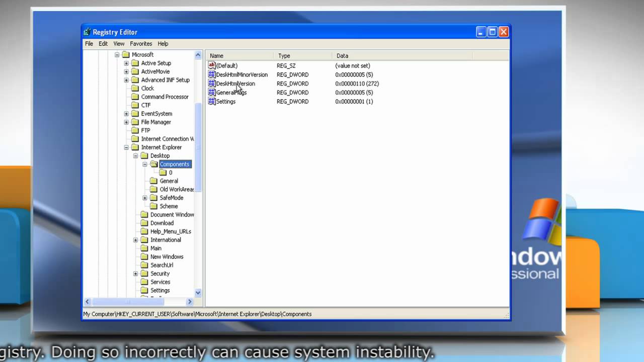Select the DeskHtmlMinorVersion value name
Image resolution: width=644 pixels, height=362 pixels.
click(x=242, y=74)
